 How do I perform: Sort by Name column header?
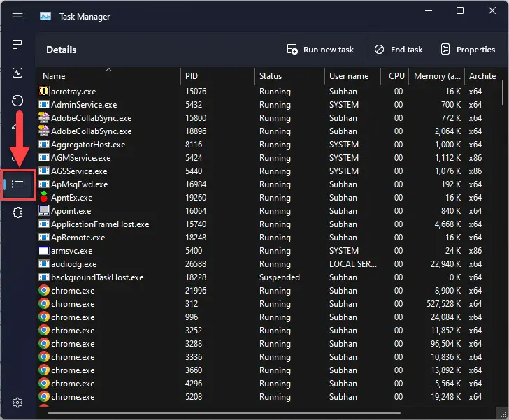108,76
